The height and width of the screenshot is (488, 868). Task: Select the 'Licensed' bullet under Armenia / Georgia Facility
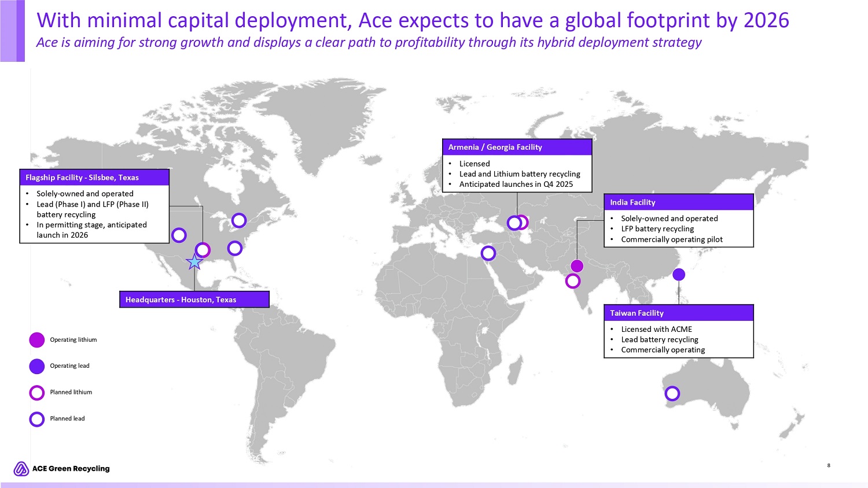(x=475, y=164)
